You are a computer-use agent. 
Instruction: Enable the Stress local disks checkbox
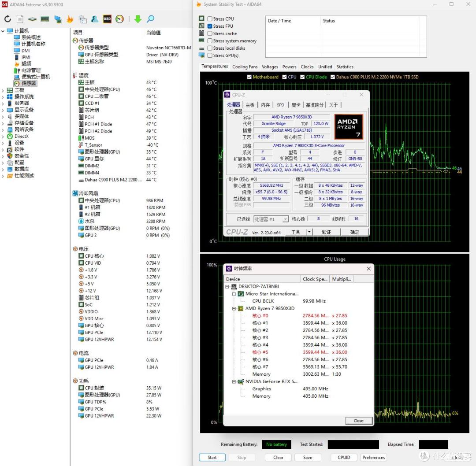point(210,48)
